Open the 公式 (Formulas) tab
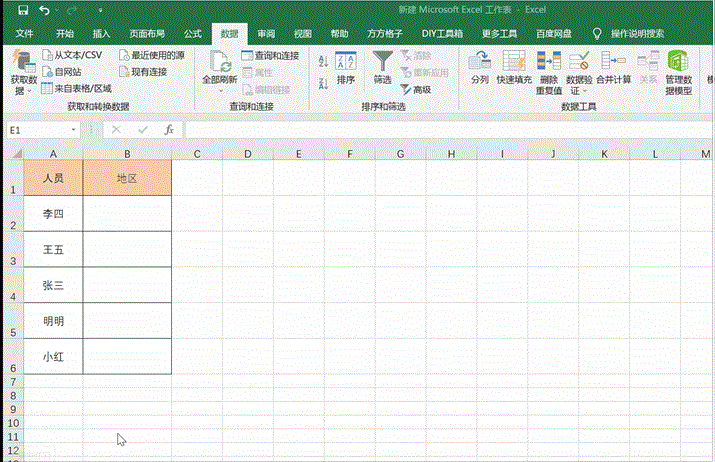Viewport: 715px width, 462px height. click(192, 33)
